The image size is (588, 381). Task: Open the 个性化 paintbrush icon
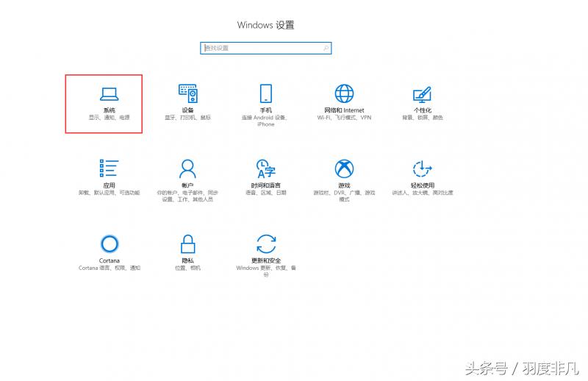422,95
